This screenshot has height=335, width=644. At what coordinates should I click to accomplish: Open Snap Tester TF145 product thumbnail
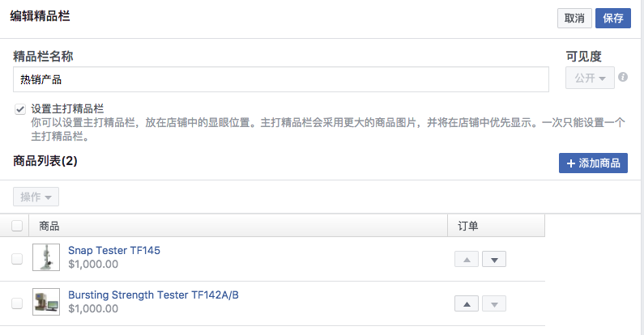(x=46, y=257)
